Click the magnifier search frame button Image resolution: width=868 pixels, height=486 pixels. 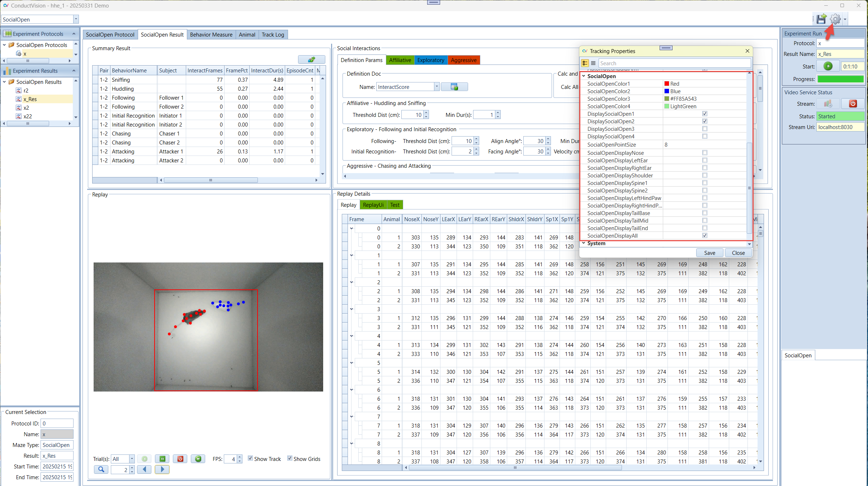[x=101, y=470]
